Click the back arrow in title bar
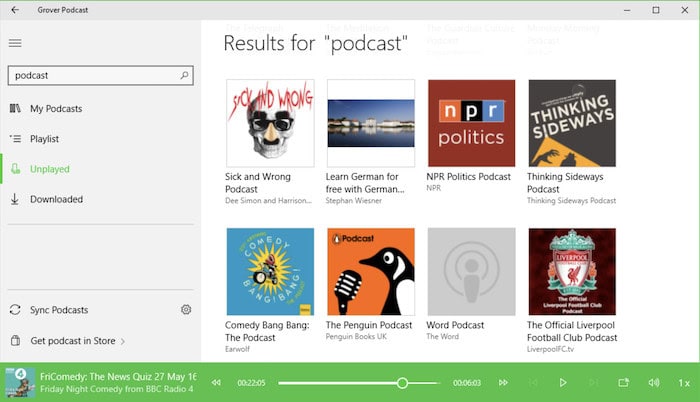 15,10
